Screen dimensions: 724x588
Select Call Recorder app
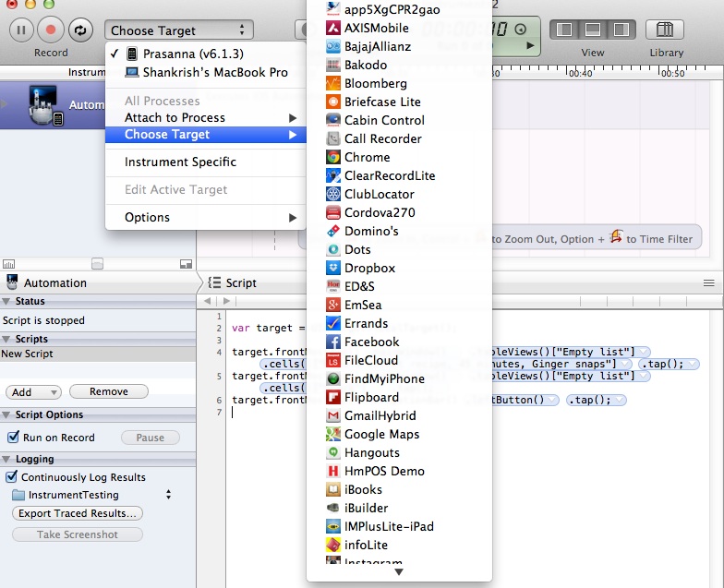point(399,138)
